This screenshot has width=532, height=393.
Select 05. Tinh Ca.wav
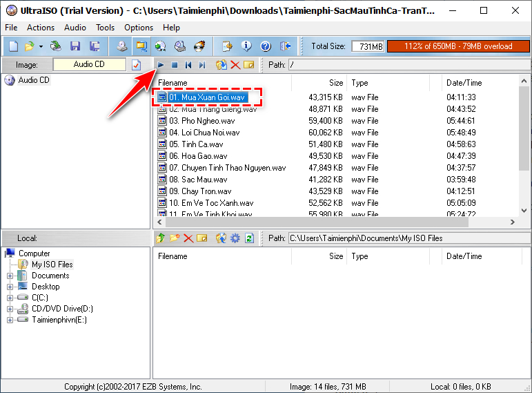196,144
